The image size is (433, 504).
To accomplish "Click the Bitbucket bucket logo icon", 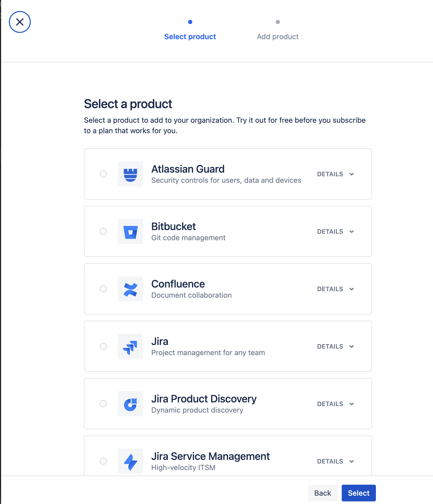I will (130, 231).
